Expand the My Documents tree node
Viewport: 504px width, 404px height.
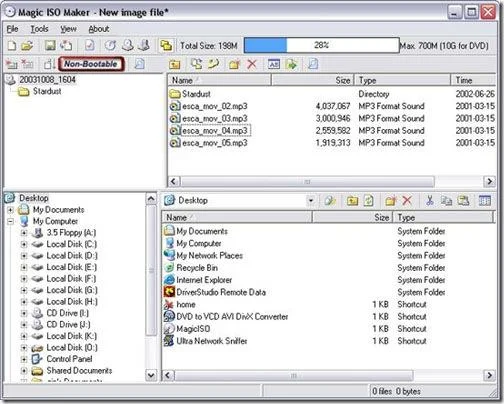(x=10, y=210)
